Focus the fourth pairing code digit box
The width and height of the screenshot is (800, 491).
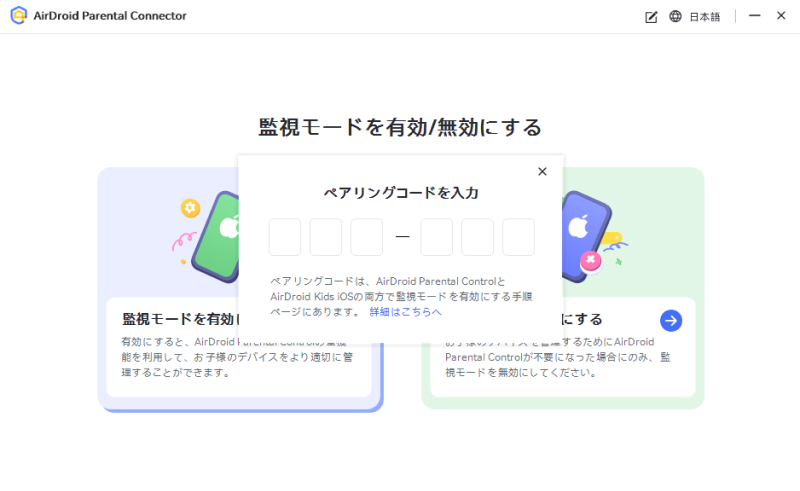[x=436, y=237]
